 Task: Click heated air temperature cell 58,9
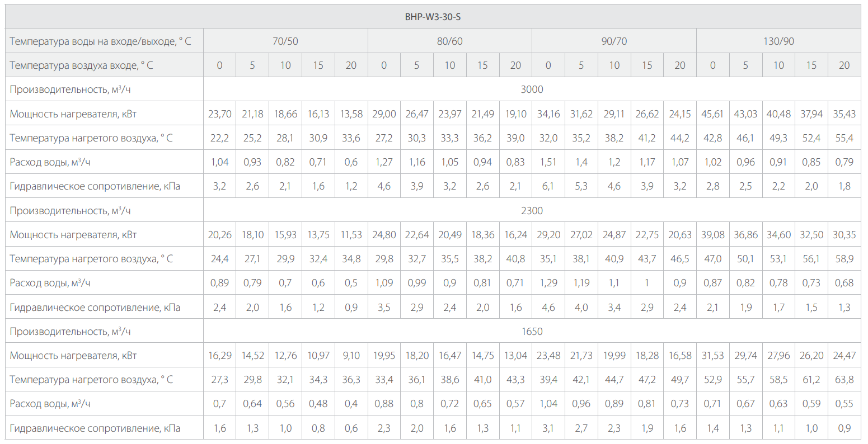844,259
